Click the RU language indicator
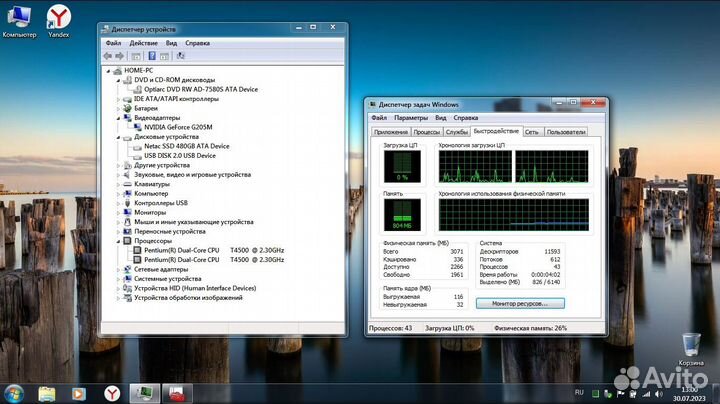 point(579,393)
